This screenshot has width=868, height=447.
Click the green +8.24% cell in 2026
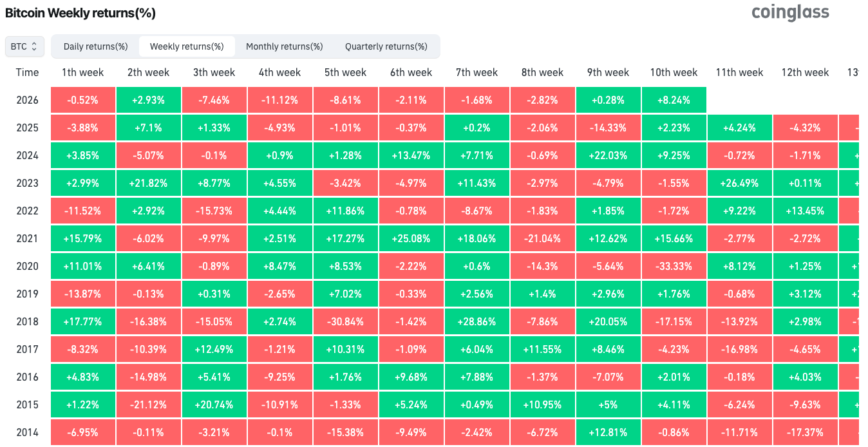[674, 100]
